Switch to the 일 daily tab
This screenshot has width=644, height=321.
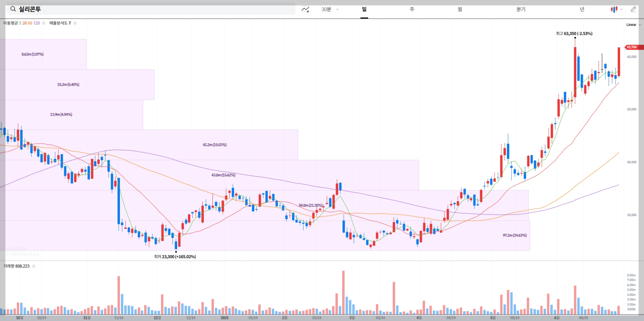click(x=364, y=9)
